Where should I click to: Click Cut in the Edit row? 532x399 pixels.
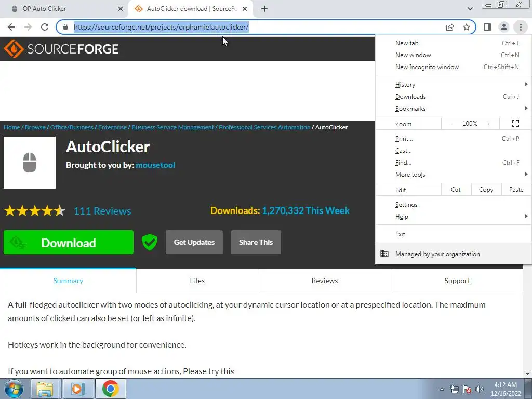tap(456, 190)
